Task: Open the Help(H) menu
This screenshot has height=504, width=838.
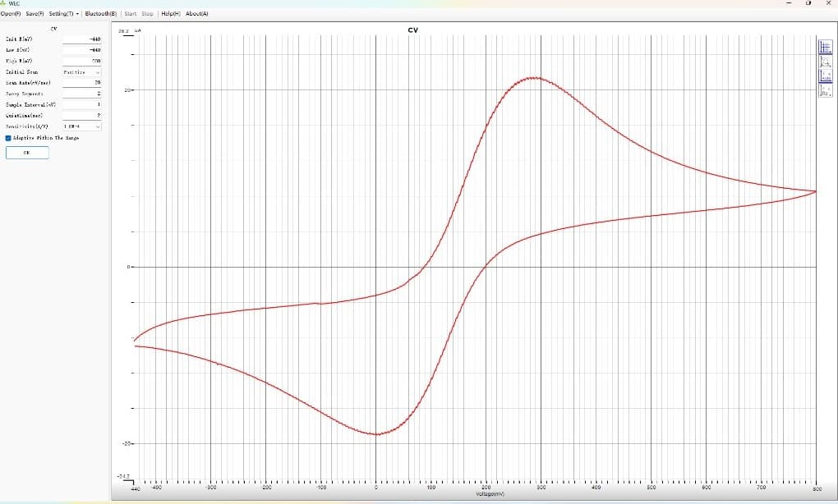Action: [x=171, y=13]
